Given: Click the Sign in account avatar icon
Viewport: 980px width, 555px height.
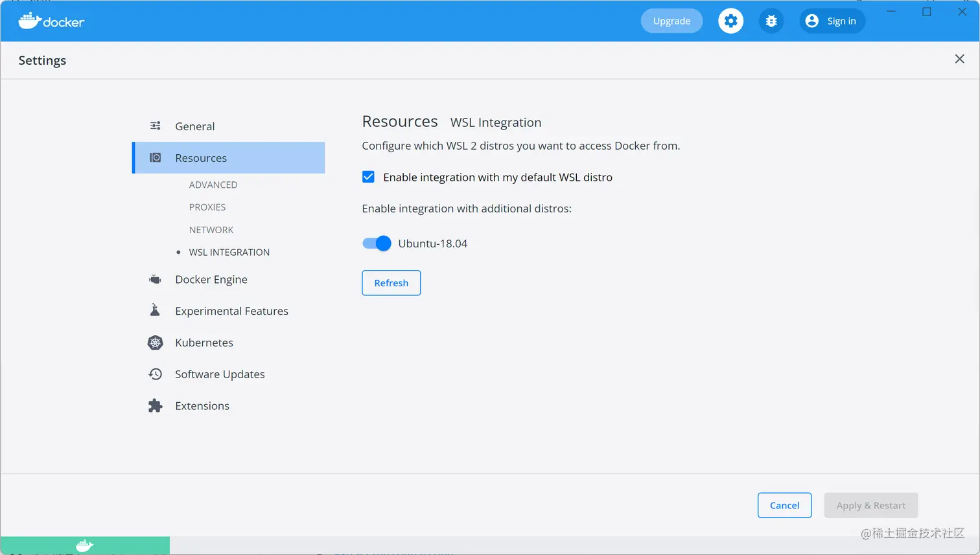Looking at the screenshot, I should (x=812, y=21).
